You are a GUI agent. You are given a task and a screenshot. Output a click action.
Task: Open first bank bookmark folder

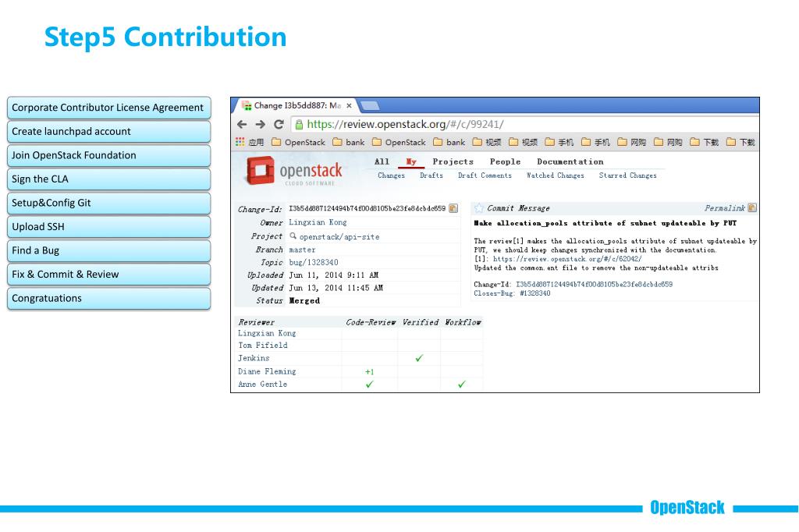(349, 142)
